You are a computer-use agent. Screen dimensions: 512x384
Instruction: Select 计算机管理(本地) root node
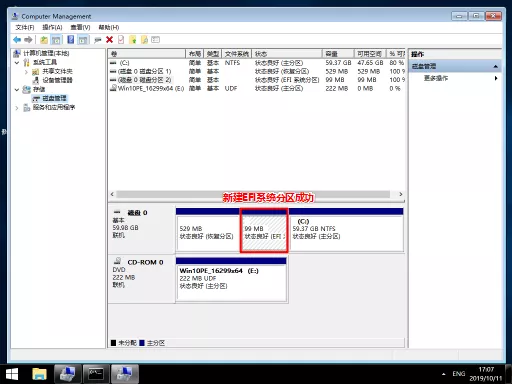click(46, 53)
